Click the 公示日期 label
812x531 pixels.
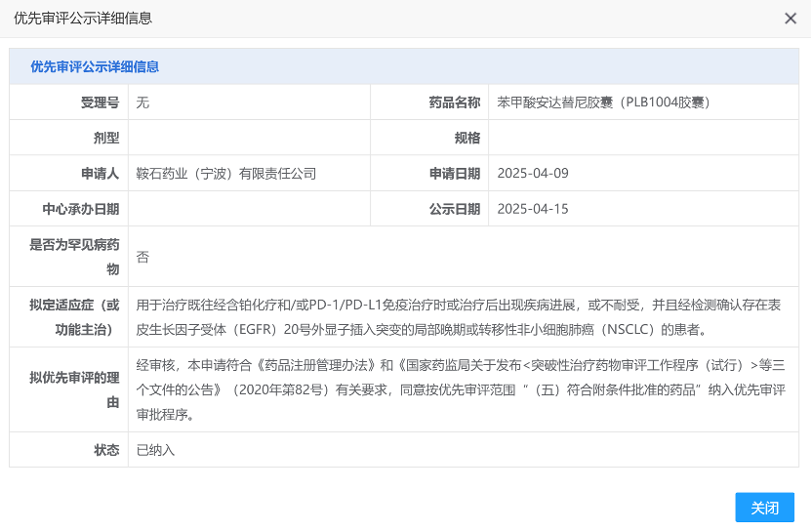coord(455,209)
